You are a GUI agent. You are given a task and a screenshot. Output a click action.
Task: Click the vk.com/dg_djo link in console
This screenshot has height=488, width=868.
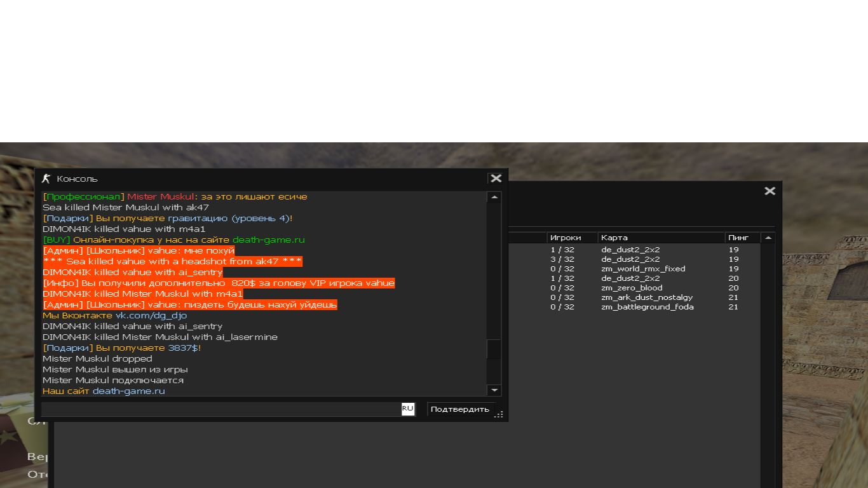(151, 315)
